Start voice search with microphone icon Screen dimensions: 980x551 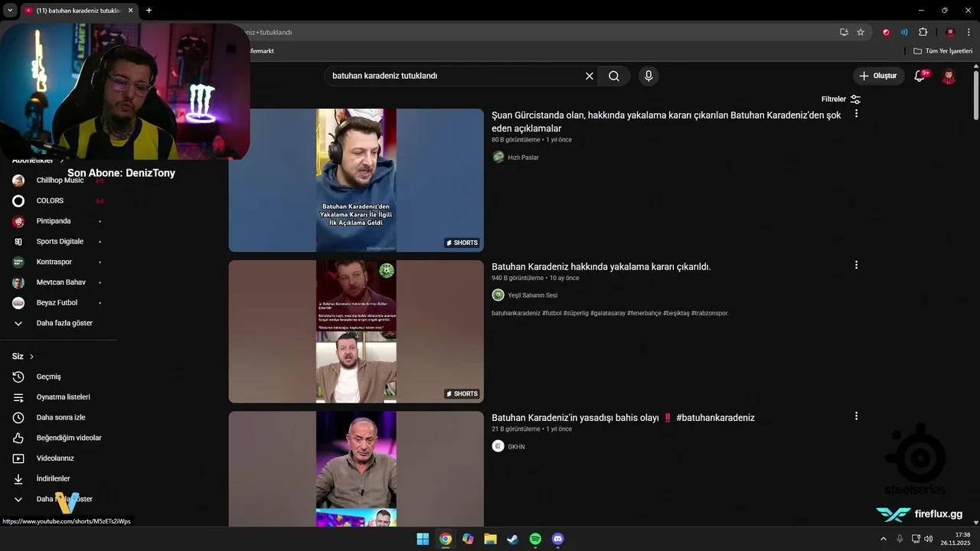648,76
